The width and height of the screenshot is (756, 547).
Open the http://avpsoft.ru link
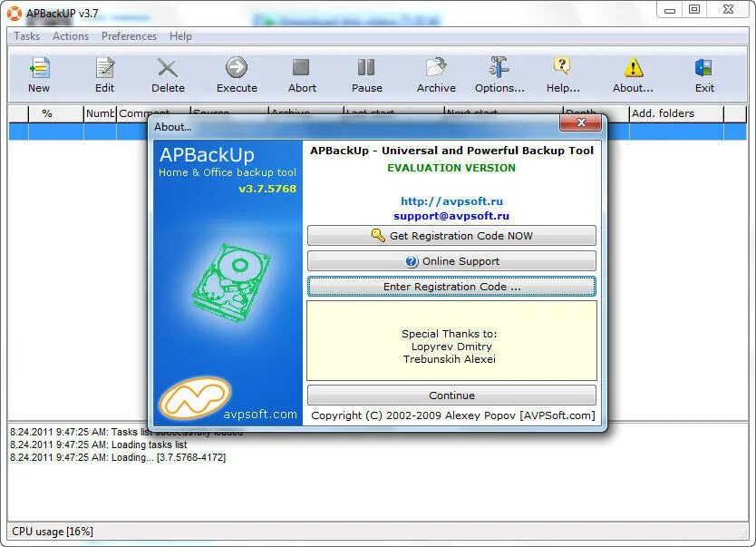(x=451, y=201)
